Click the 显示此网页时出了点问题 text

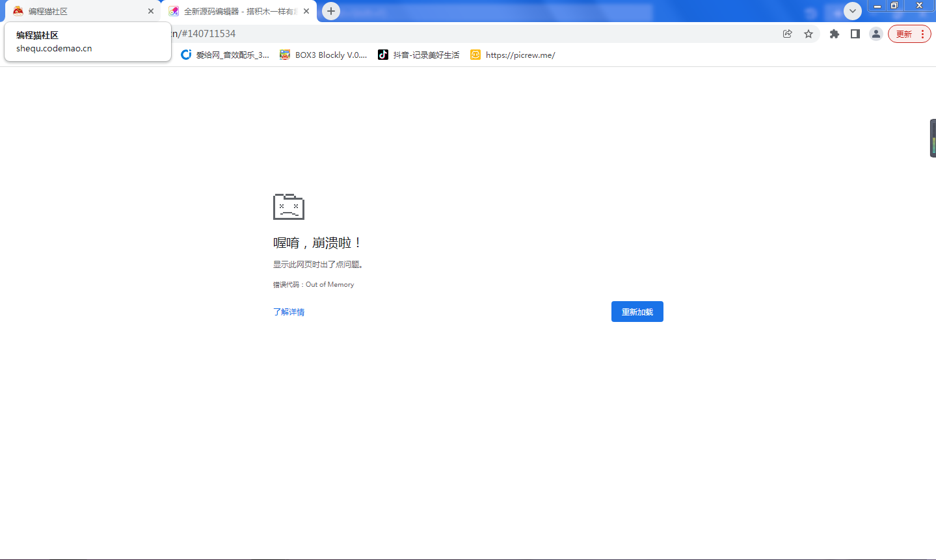[x=318, y=265]
